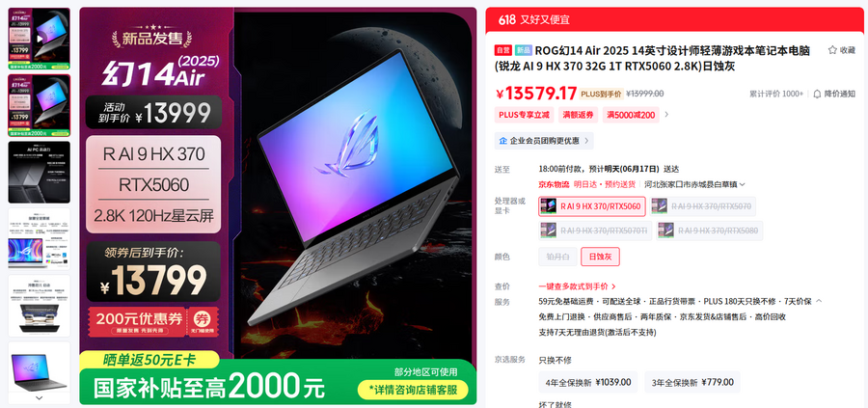
Task: Select the R AI 9 HX 370/RTX5060 option
Action: click(592, 206)
